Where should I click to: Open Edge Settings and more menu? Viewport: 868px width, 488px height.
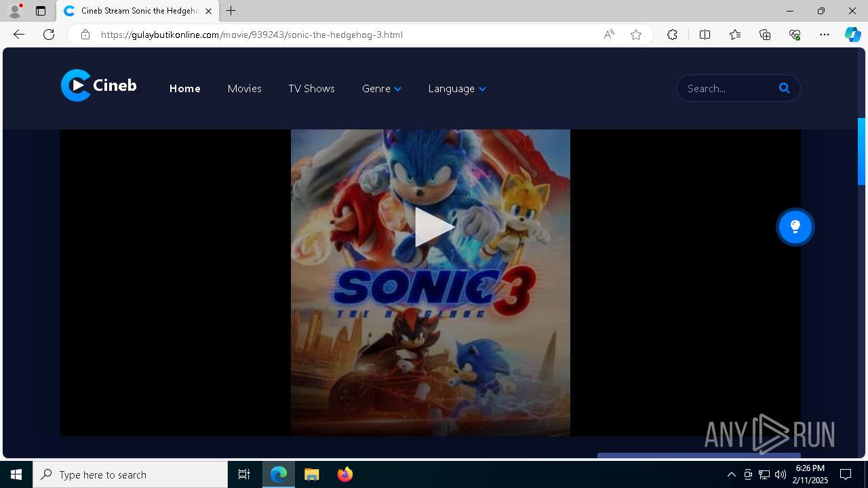coord(825,35)
